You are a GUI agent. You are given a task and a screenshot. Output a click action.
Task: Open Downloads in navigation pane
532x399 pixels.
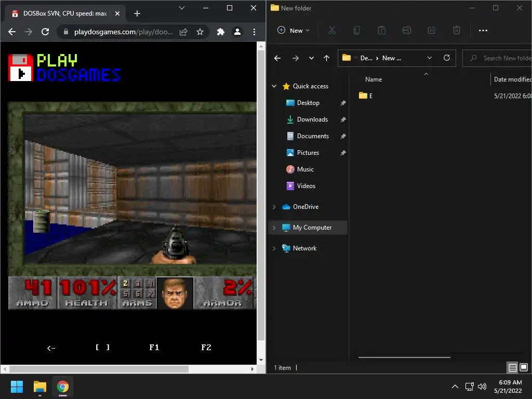[312, 119]
